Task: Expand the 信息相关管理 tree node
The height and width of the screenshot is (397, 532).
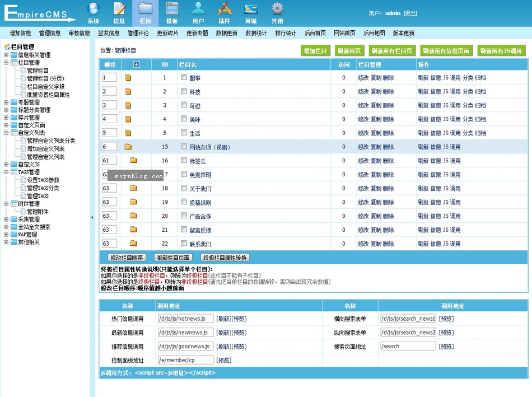Action: 6,55
